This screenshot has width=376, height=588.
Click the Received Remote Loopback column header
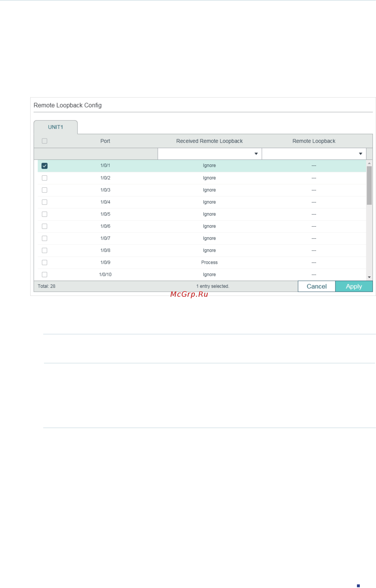(x=210, y=141)
